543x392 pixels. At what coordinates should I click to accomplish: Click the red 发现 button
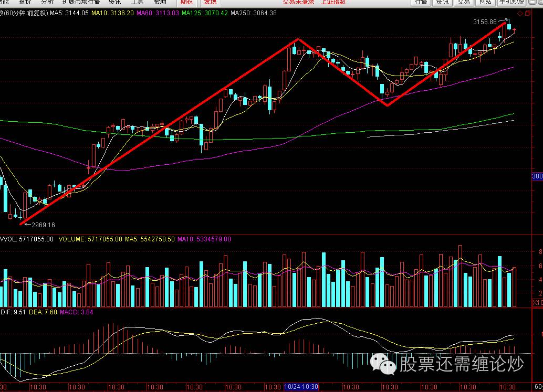(210, 3)
